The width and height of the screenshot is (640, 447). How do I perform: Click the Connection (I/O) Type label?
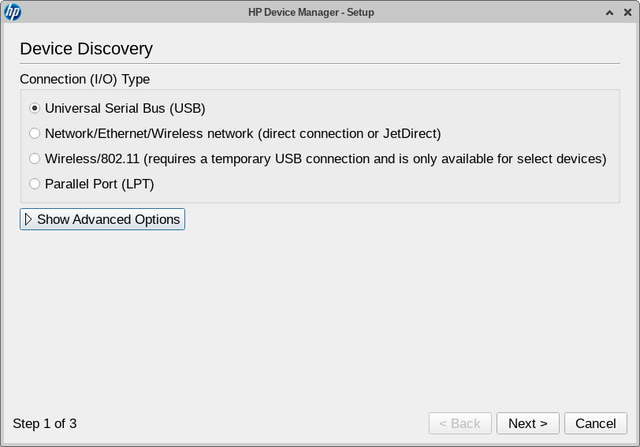(x=85, y=79)
